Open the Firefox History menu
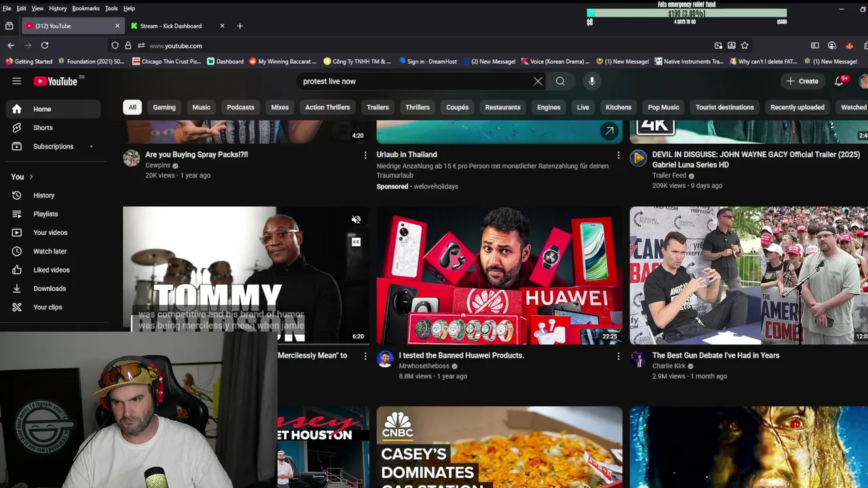 click(x=58, y=8)
